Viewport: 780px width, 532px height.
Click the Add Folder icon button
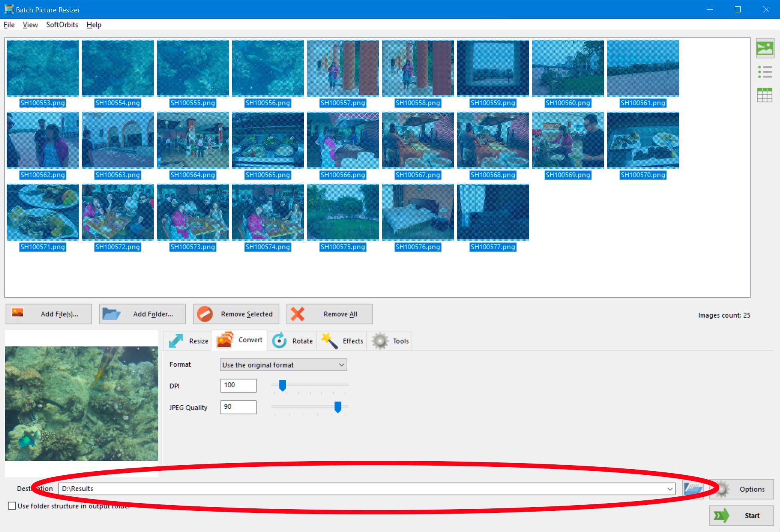coord(112,314)
